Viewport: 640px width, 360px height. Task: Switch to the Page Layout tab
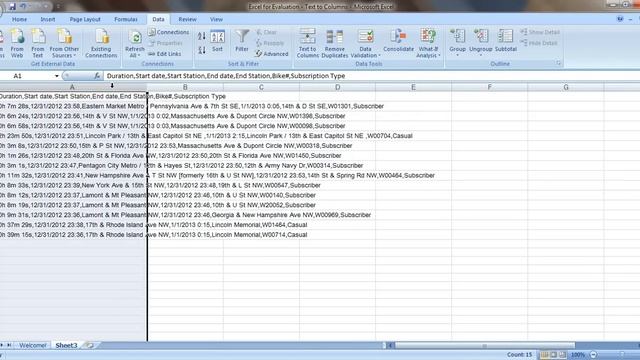point(85,19)
